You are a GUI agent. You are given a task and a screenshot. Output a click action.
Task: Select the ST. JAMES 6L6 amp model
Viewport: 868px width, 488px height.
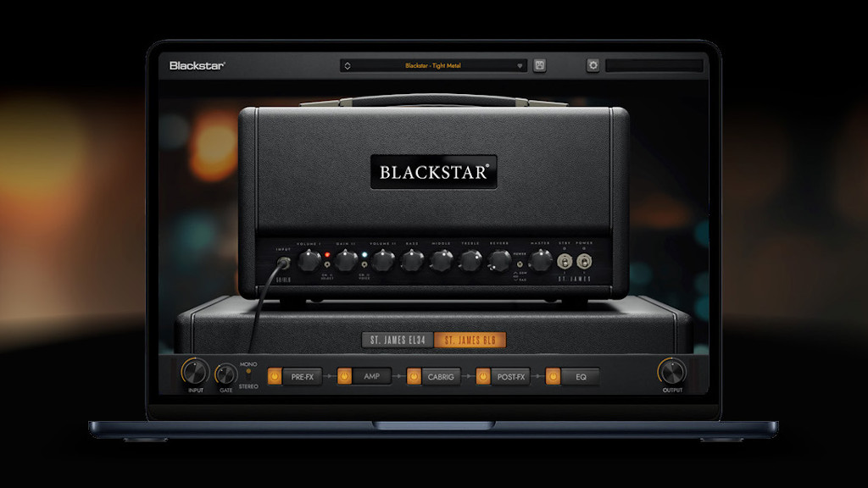pos(470,340)
